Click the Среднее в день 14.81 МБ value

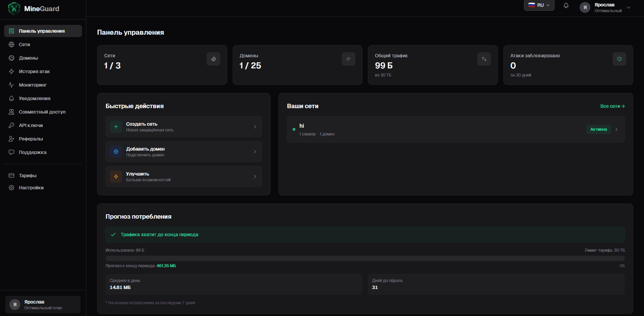[x=120, y=287]
